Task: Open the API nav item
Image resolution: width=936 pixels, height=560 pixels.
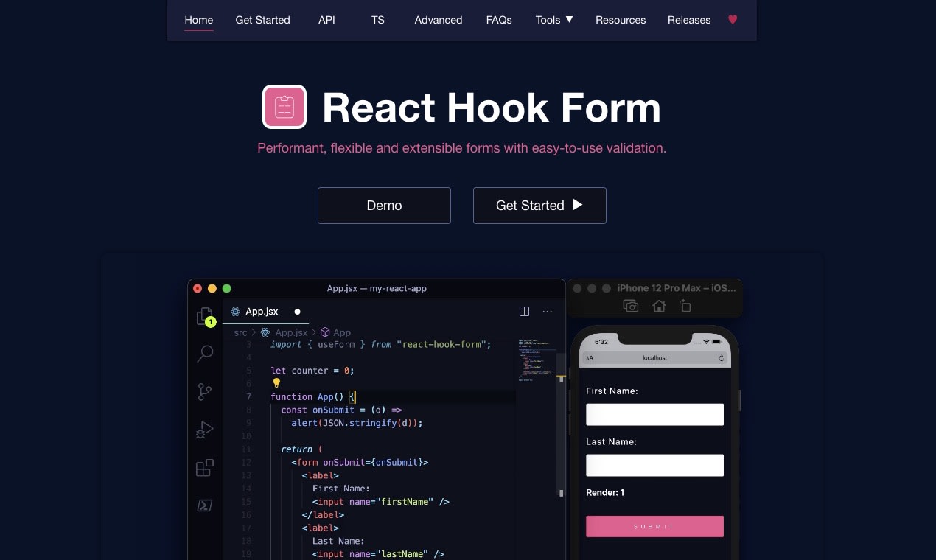Action: tap(326, 20)
